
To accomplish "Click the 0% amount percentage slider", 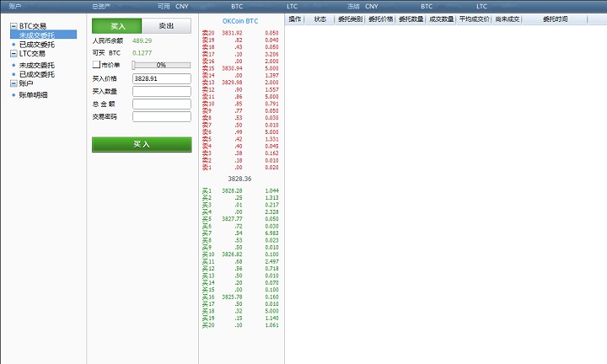I will (x=161, y=65).
